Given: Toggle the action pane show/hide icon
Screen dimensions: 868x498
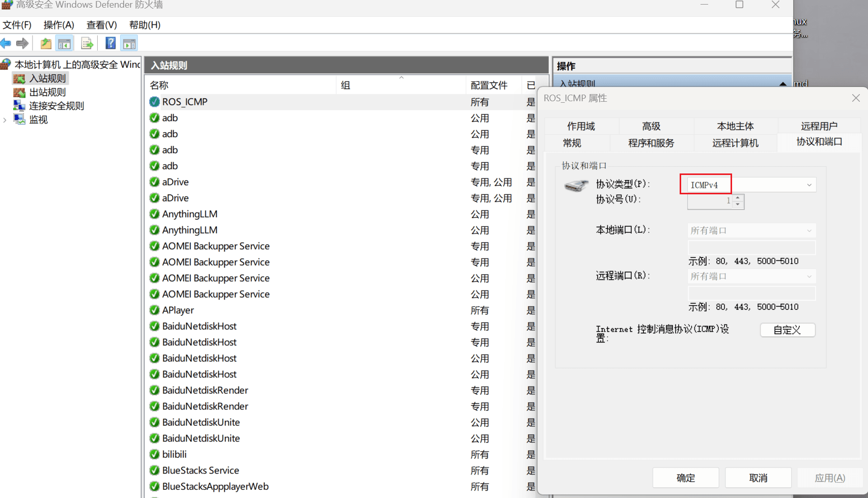Looking at the screenshot, I should coord(129,44).
